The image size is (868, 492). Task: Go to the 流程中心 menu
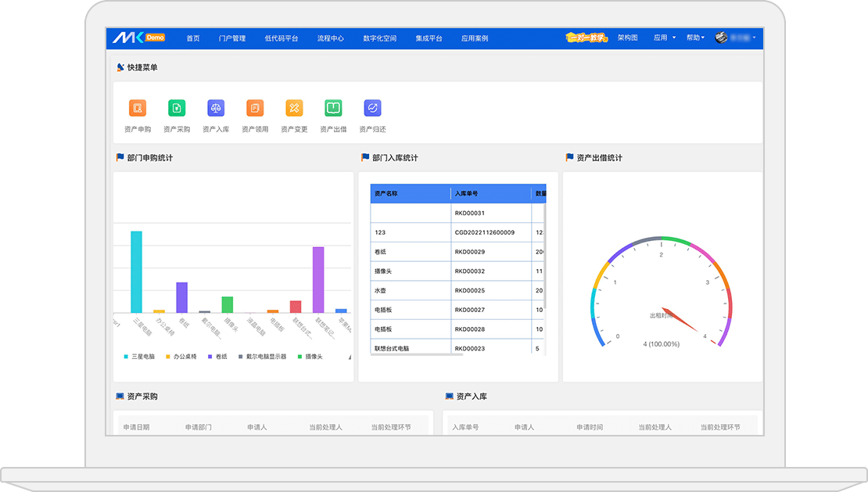coord(330,38)
